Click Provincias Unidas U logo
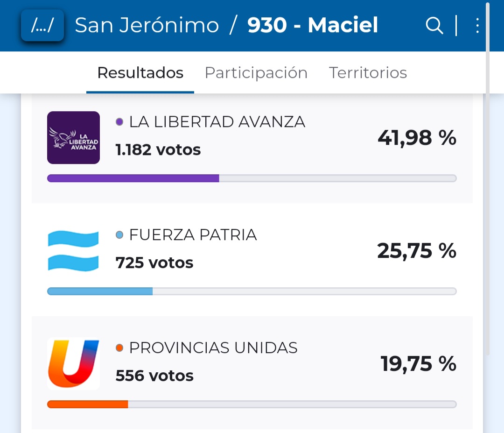Image resolution: width=504 pixels, height=433 pixels. [x=73, y=364]
